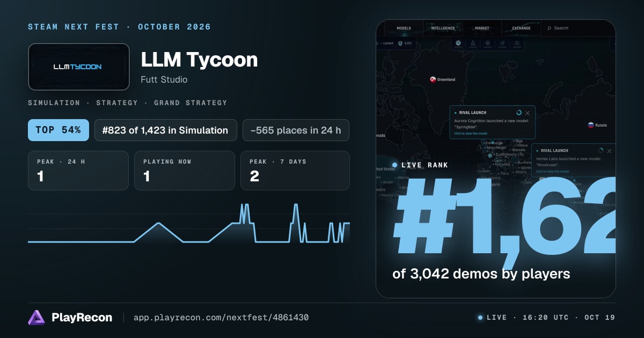Click the #823 of 1,423 in Simulation chip
The image size is (644, 338).
tap(166, 130)
